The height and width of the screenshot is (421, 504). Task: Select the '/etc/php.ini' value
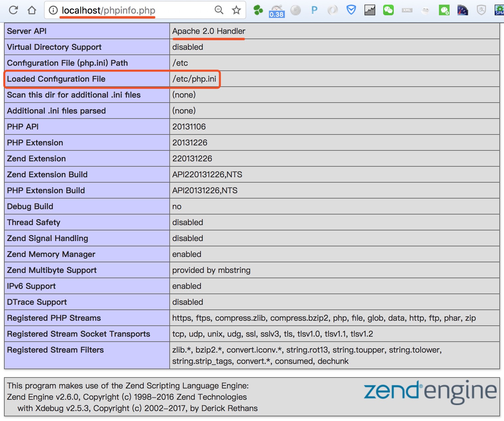(194, 79)
